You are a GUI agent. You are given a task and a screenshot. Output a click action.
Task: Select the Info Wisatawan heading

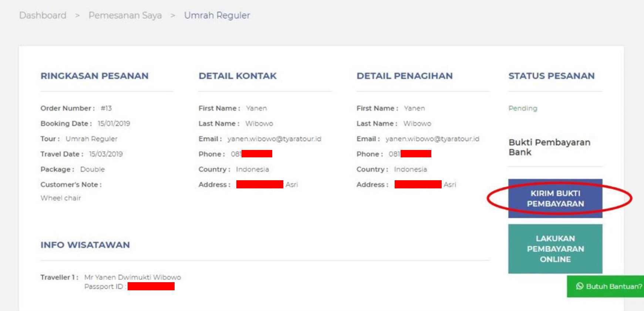coord(85,245)
